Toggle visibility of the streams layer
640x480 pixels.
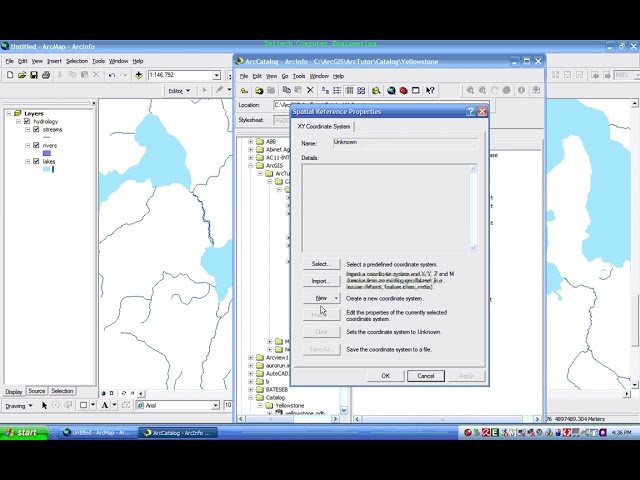tap(36, 129)
